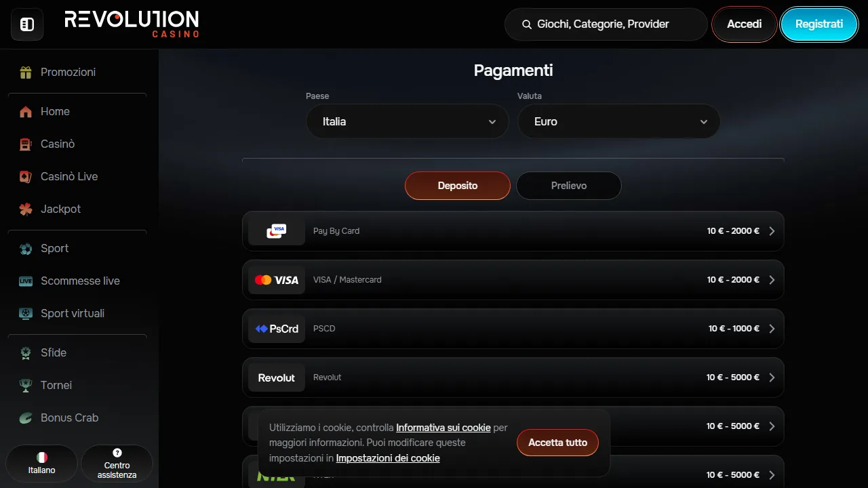This screenshot has height=488, width=868.
Task: Click the Italian flag icon
Action: [x=42, y=457]
